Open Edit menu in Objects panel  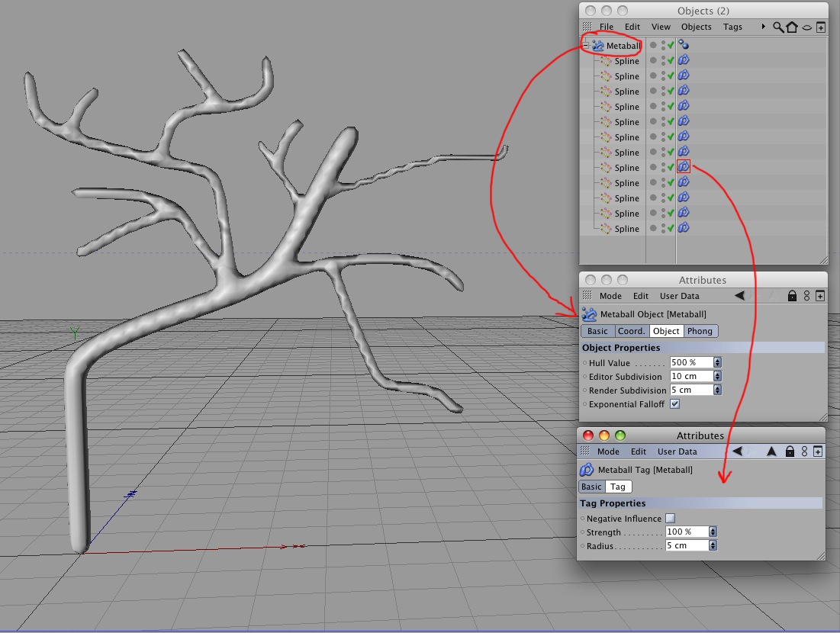coord(632,27)
